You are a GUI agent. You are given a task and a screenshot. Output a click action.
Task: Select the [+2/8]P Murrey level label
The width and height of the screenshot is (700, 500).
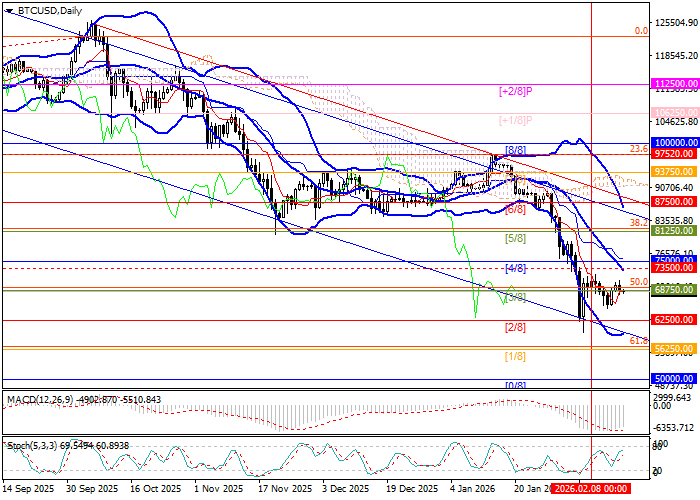pos(514,91)
